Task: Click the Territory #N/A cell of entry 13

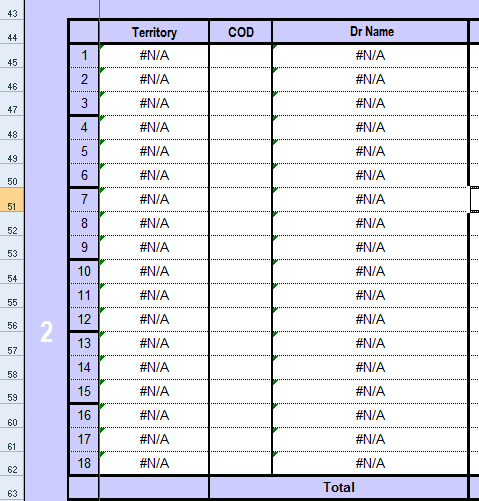Action: (x=154, y=343)
